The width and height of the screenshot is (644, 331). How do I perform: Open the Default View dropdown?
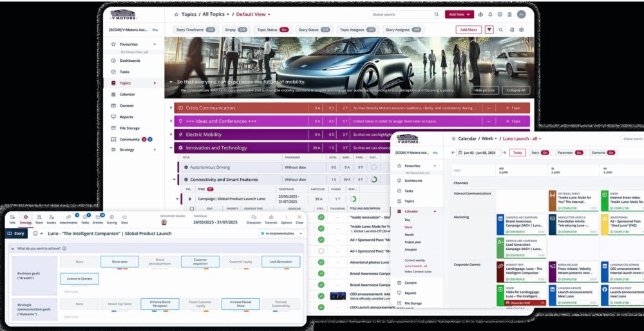coord(253,14)
